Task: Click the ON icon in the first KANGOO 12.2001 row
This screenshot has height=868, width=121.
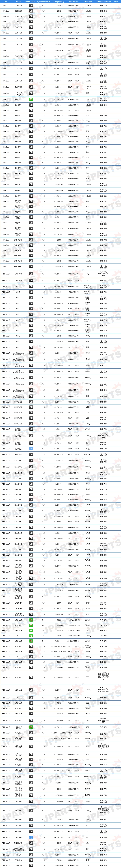Action: [x=31, y=461]
